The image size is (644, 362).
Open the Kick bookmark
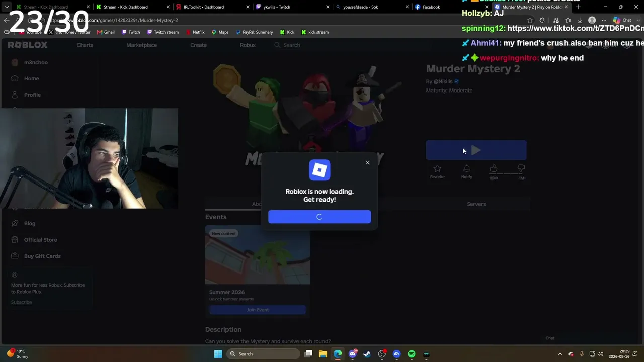click(287, 32)
